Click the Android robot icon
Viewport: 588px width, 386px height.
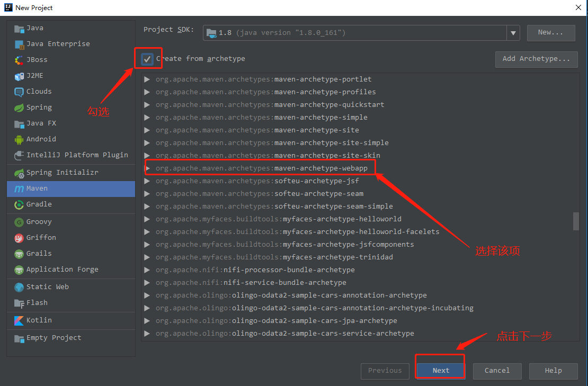click(x=19, y=139)
